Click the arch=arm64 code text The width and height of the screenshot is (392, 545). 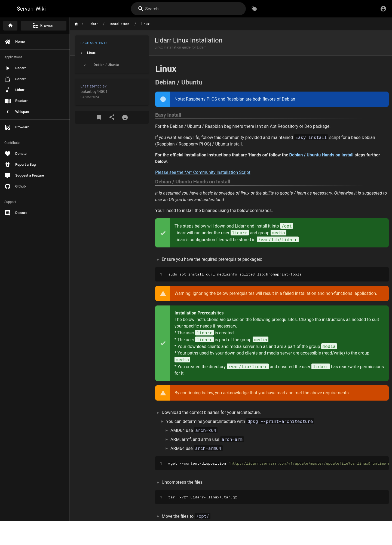point(208,448)
